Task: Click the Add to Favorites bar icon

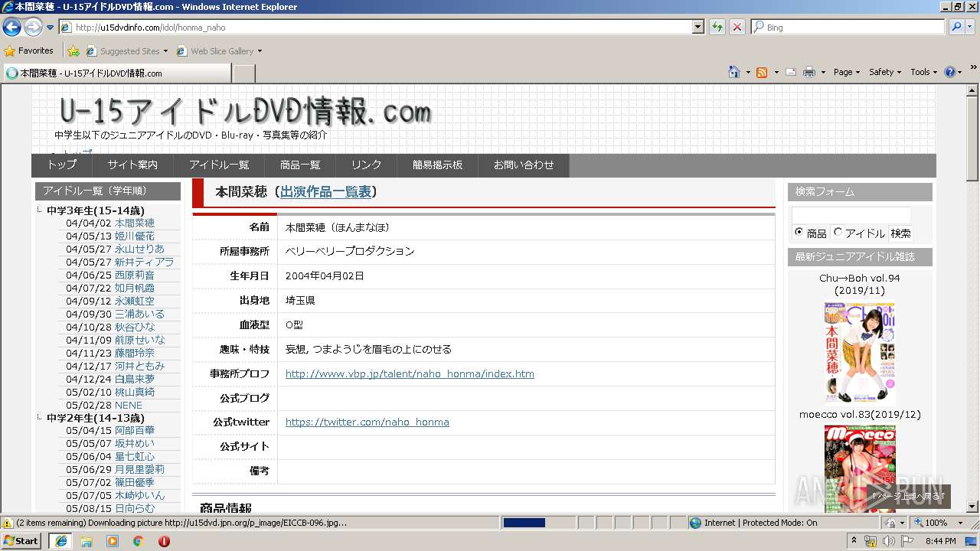Action: (x=73, y=51)
